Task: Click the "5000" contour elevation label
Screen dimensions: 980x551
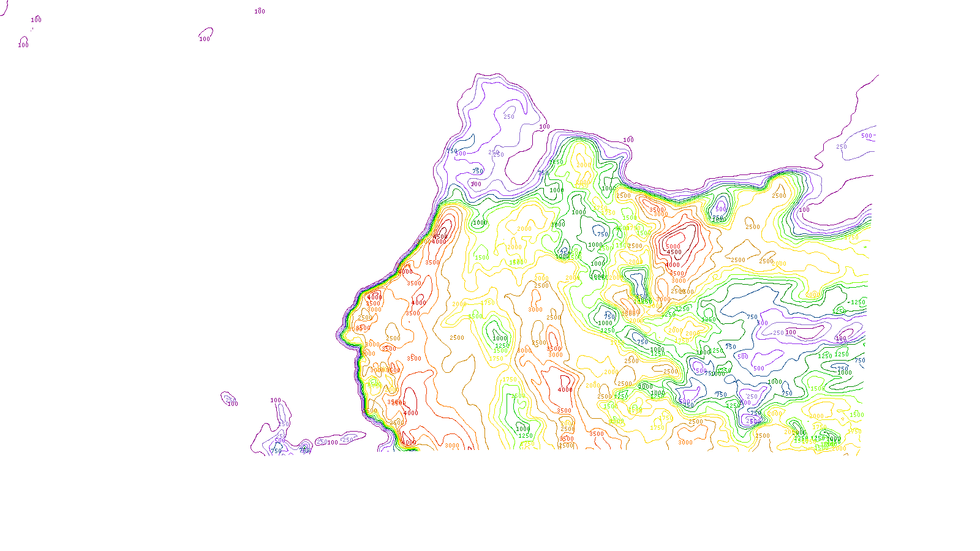Action: [x=673, y=246]
